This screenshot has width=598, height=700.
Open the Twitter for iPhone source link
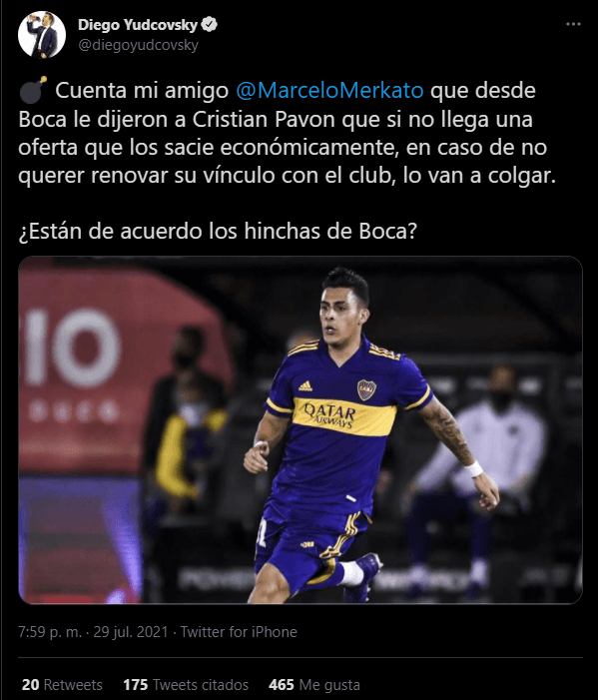click(239, 632)
